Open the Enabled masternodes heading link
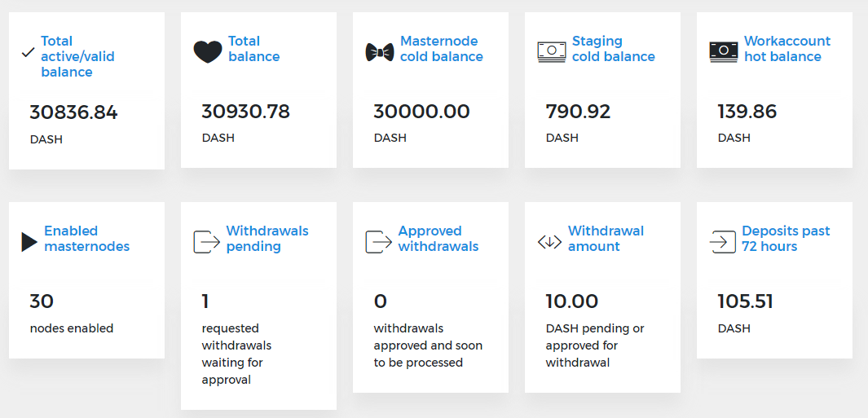The width and height of the screenshot is (868, 418). pos(87,239)
